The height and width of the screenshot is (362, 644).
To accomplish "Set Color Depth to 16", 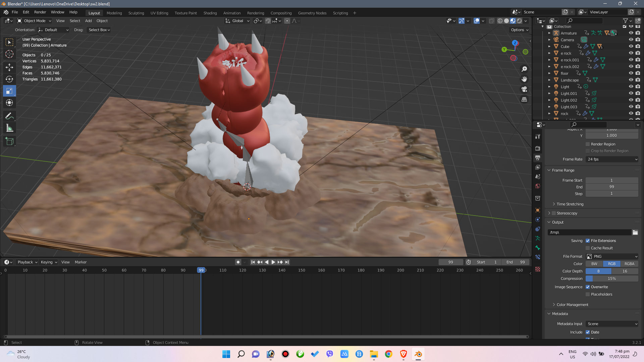I will coord(625,271).
